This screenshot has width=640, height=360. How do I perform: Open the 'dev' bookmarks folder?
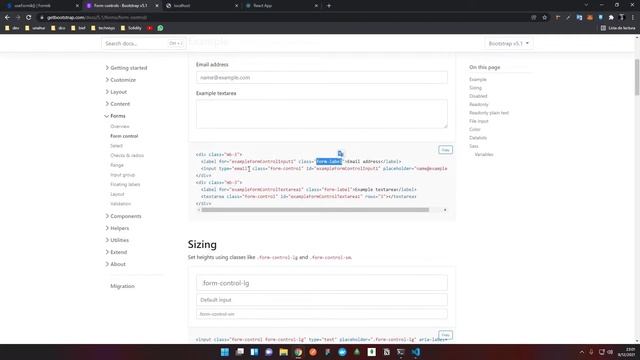click(12, 28)
